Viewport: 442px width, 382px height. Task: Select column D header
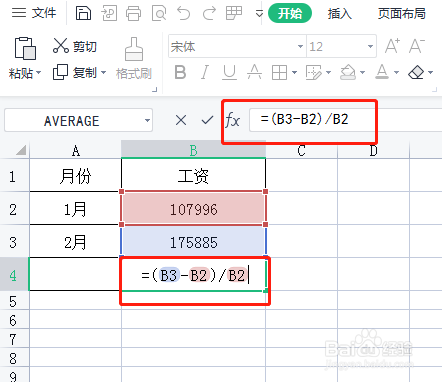click(373, 151)
